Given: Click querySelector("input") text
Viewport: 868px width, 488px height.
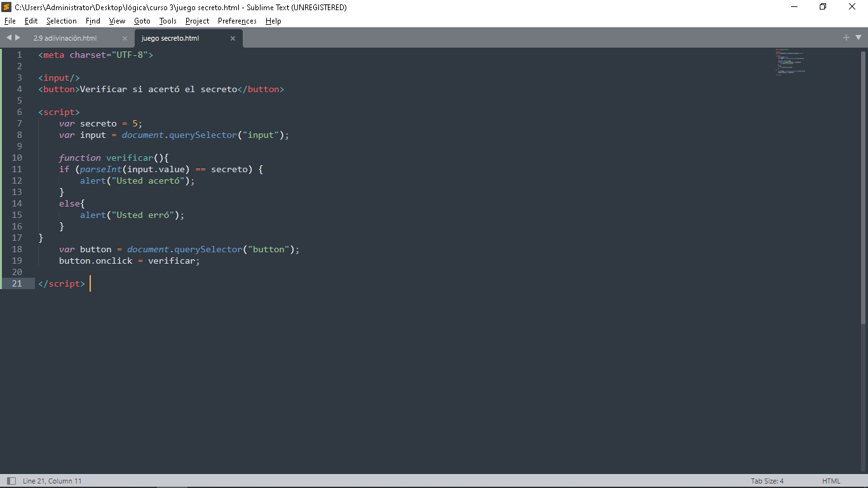Looking at the screenshot, I should [x=227, y=135].
